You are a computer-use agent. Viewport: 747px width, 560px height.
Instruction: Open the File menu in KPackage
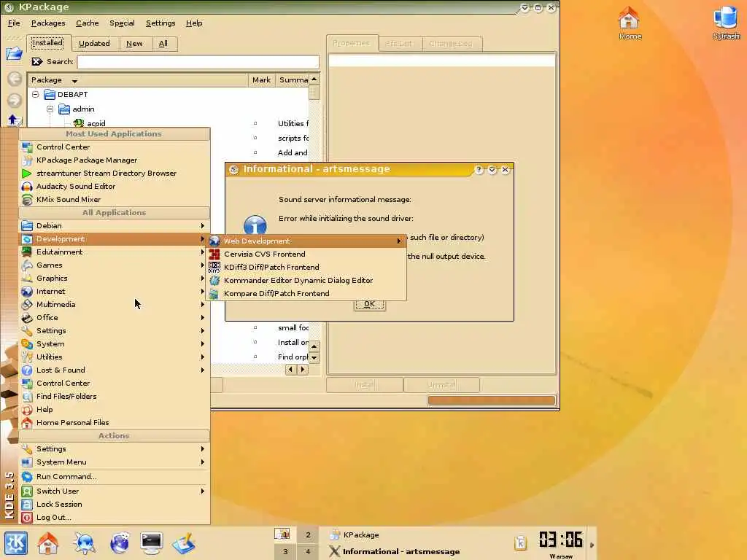coord(14,23)
